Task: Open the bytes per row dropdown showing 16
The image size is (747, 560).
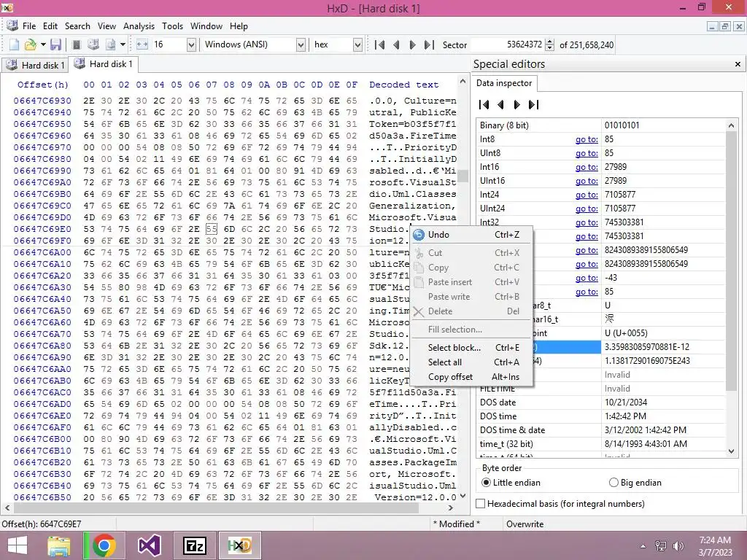Action: click(x=192, y=44)
